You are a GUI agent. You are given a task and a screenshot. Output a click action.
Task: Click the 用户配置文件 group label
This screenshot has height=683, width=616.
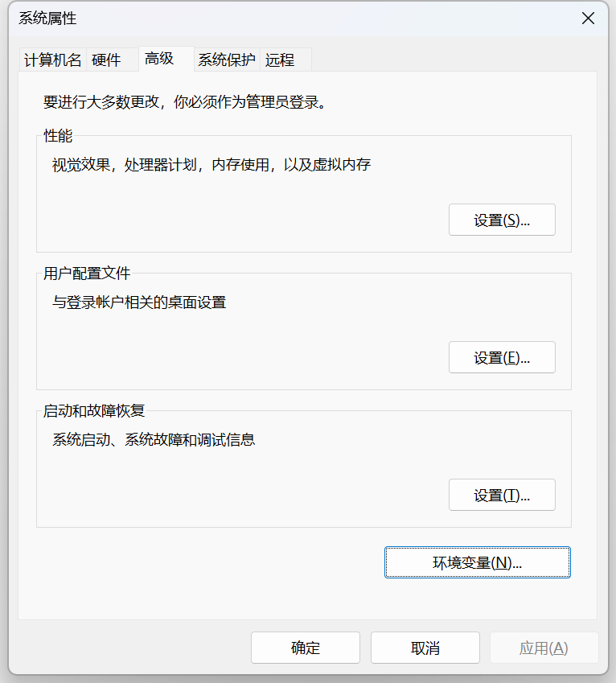point(87,274)
